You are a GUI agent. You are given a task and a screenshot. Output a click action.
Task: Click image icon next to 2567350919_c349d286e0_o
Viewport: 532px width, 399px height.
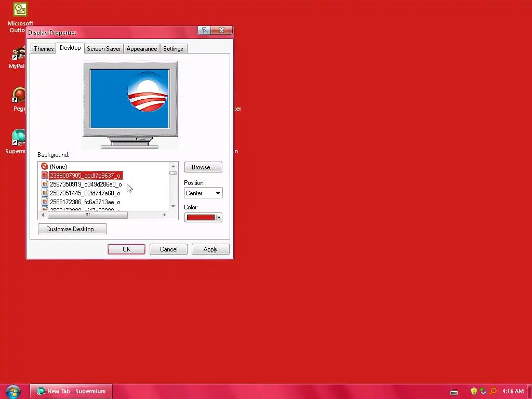tap(45, 184)
